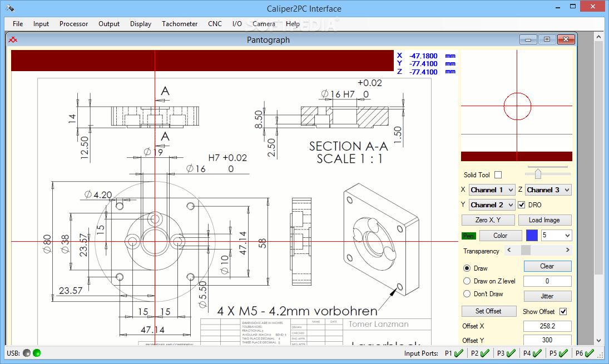609x364 pixels.
Task: Click the green USB status indicator
Action: click(x=37, y=353)
